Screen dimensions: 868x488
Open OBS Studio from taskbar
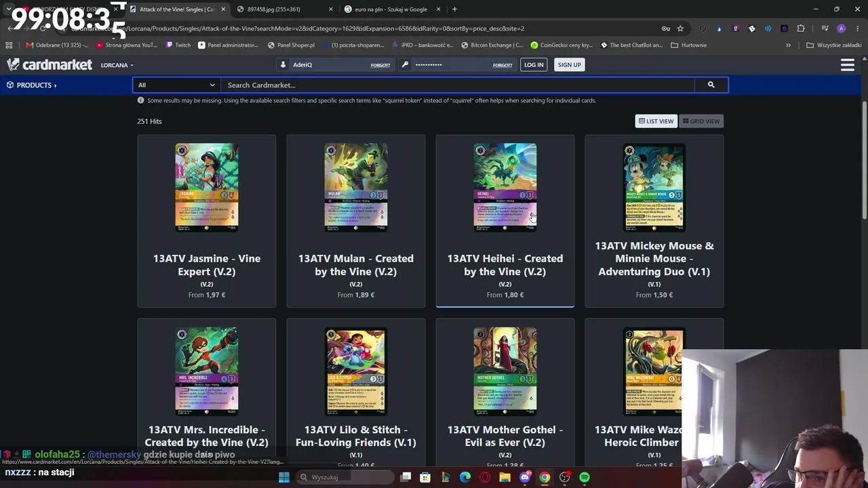tap(565, 477)
